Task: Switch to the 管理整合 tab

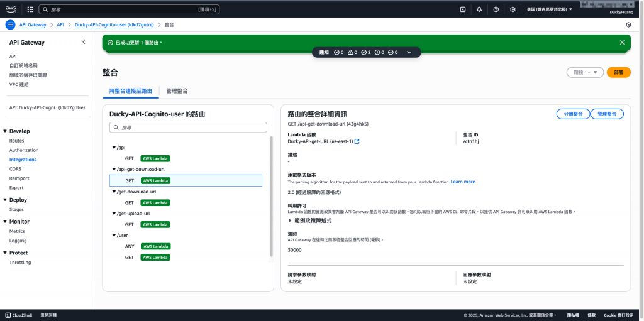Action: tap(177, 91)
